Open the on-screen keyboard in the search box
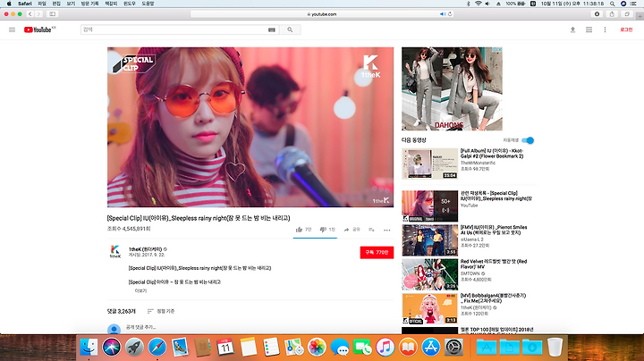The image size is (644, 361). (x=272, y=29)
